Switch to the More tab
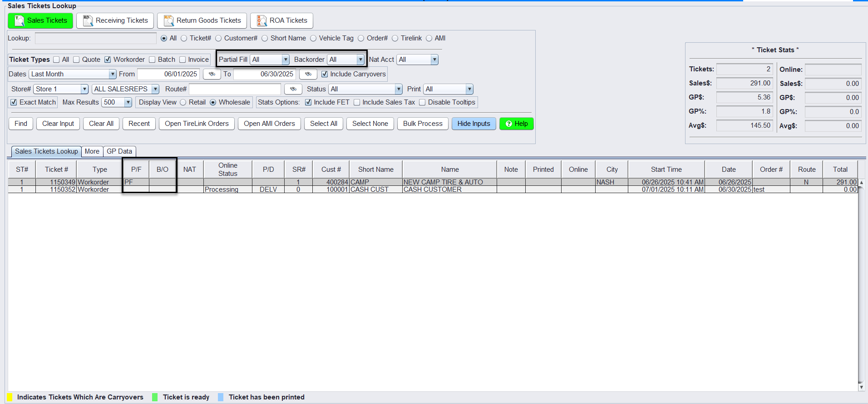Viewport: 868px width, 404px height. pyautogui.click(x=92, y=151)
